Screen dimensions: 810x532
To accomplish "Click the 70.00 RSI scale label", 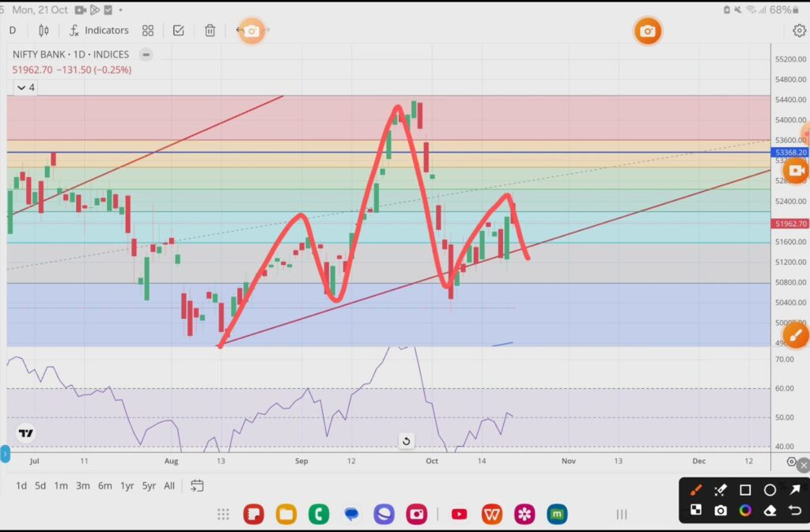I will click(x=784, y=359).
